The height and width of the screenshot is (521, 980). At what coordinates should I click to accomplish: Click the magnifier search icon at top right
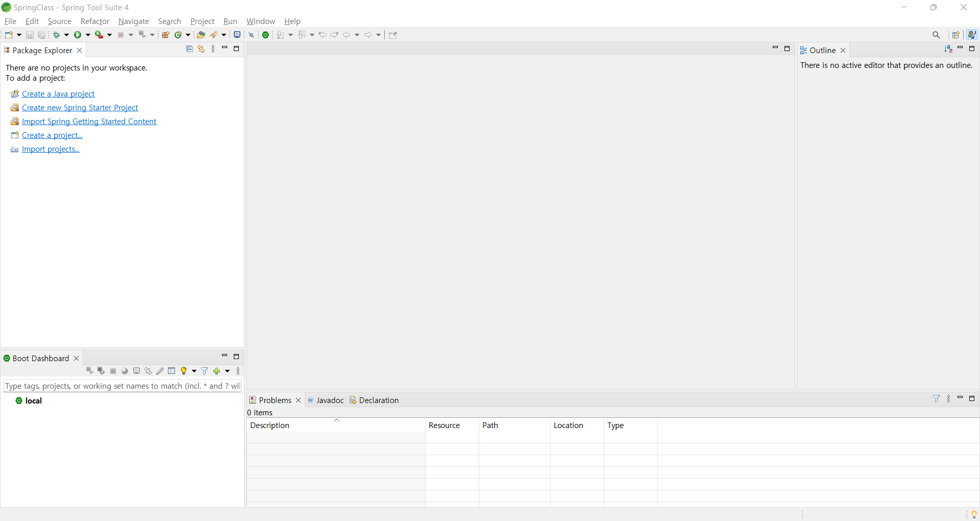(x=936, y=35)
